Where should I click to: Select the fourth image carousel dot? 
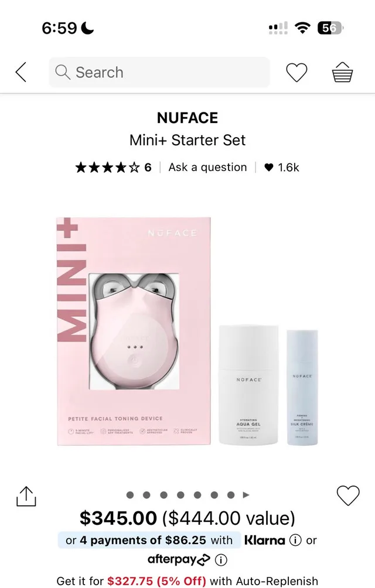click(x=180, y=495)
